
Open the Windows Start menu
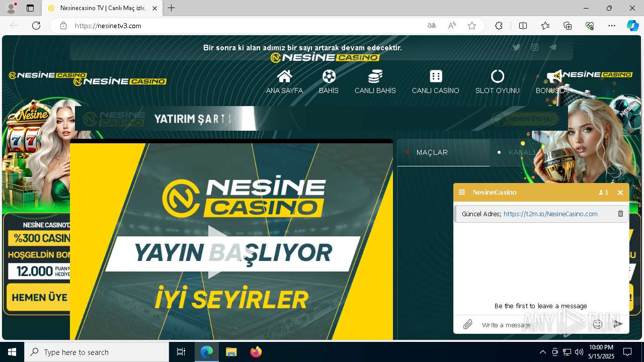[12, 352]
